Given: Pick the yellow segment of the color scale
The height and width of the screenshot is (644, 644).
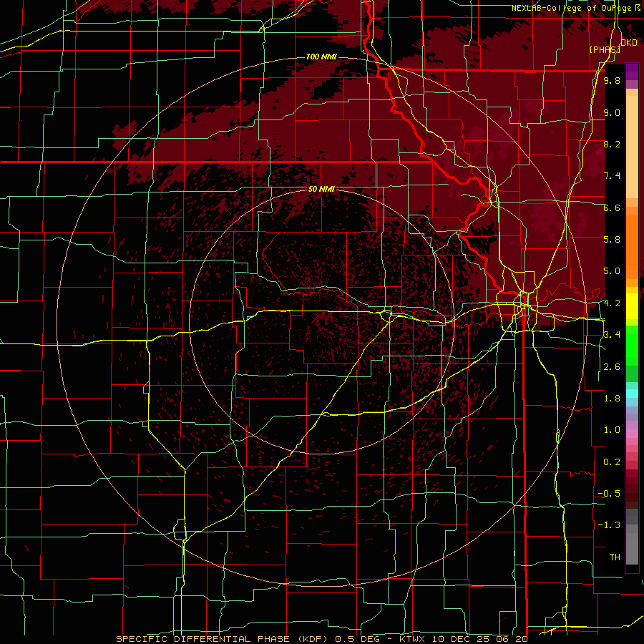Looking at the screenshot, I should 632,306.
